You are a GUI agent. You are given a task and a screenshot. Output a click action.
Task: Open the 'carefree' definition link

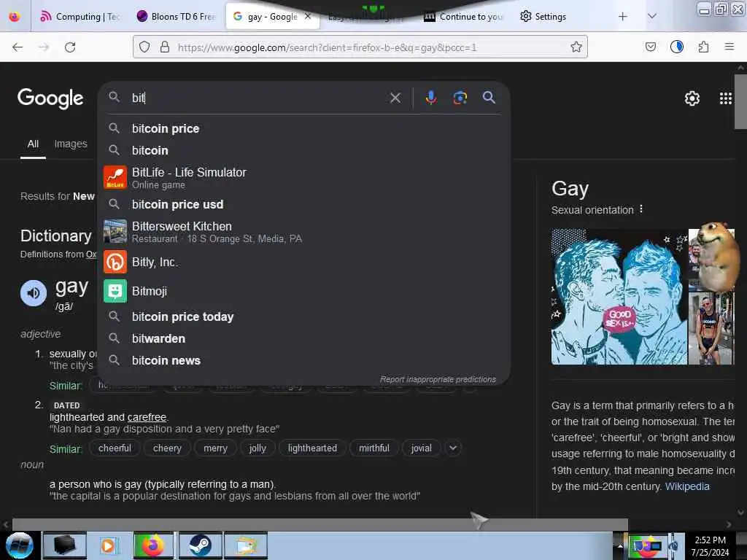pyautogui.click(x=147, y=417)
